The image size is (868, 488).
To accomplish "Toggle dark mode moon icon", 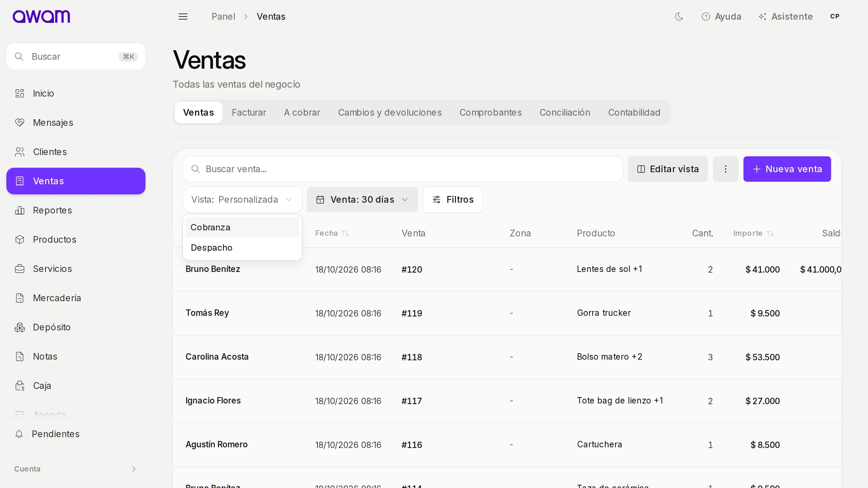I will (x=679, y=17).
